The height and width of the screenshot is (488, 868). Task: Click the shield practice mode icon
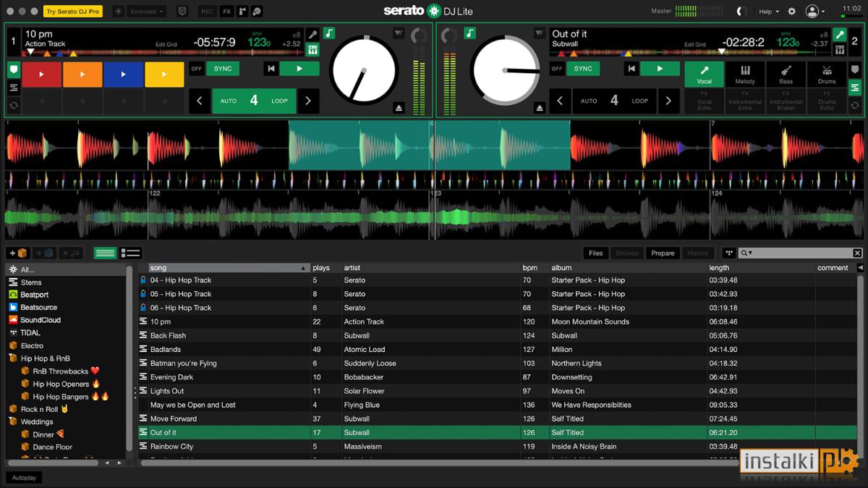[182, 12]
